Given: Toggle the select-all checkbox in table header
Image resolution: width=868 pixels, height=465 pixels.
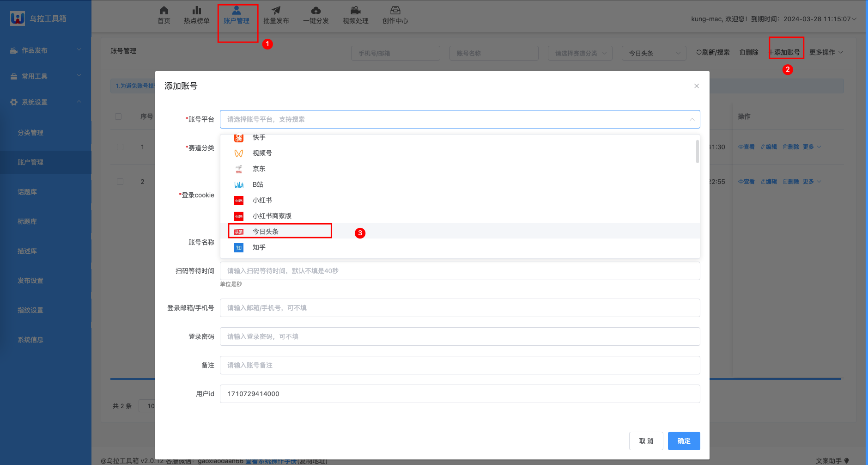Looking at the screenshot, I should click(118, 116).
